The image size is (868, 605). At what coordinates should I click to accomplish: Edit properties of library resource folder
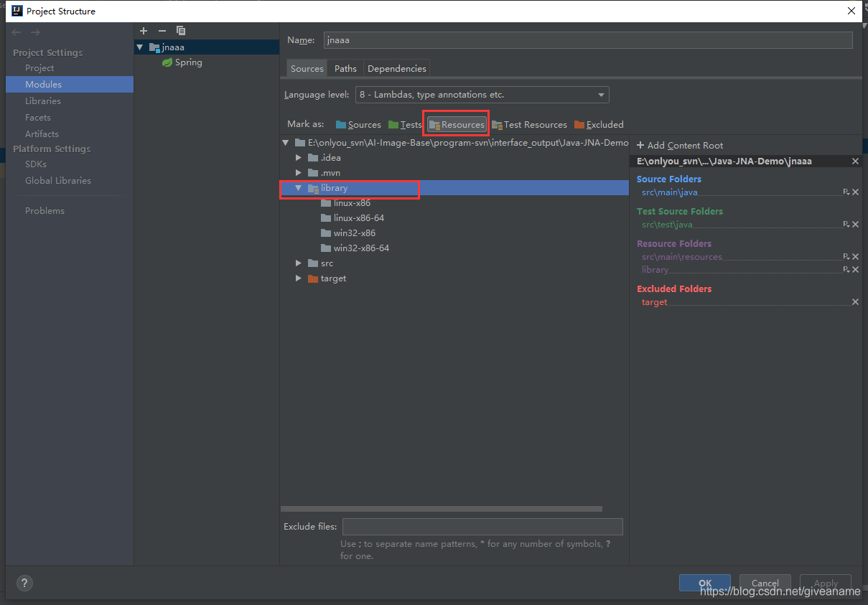coord(846,270)
